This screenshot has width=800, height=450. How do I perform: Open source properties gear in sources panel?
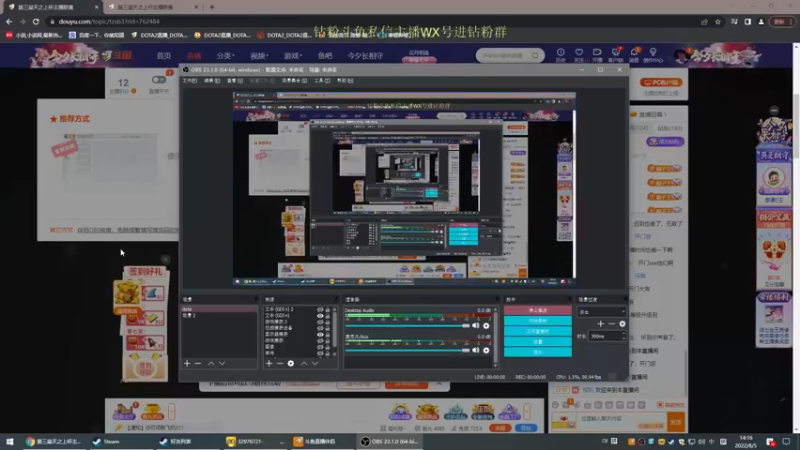click(x=291, y=363)
